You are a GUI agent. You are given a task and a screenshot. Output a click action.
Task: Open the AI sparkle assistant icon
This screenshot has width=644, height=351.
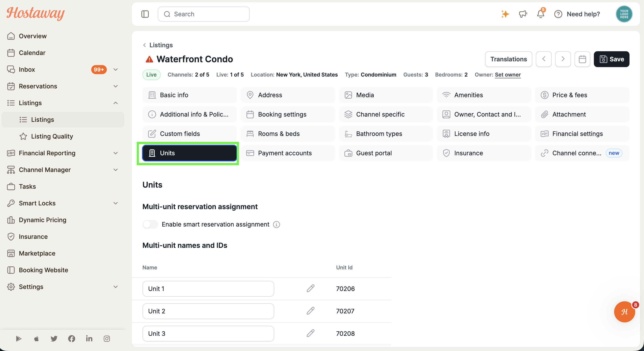click(x=505, y=14)
